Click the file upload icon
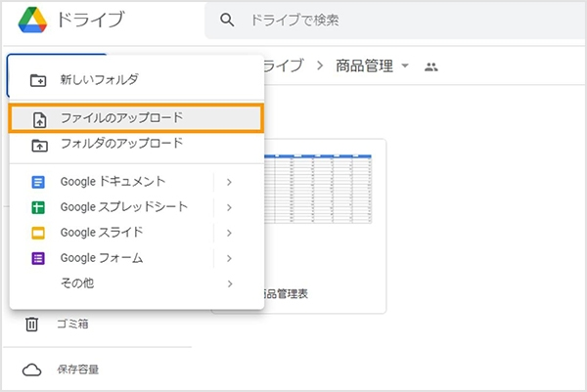 (x=39, y=118)
